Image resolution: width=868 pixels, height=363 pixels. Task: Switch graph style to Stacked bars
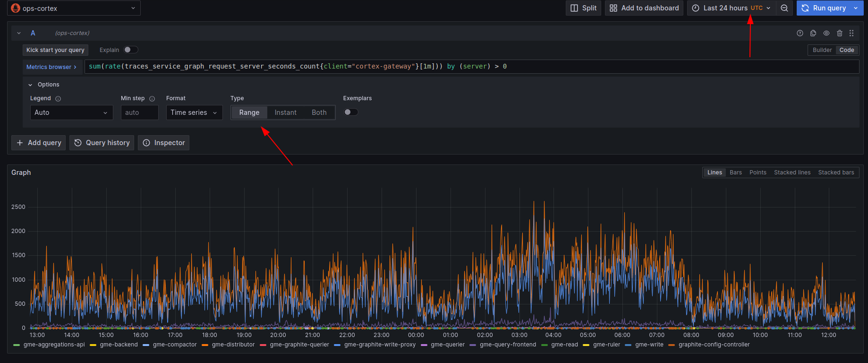point(836,173)
